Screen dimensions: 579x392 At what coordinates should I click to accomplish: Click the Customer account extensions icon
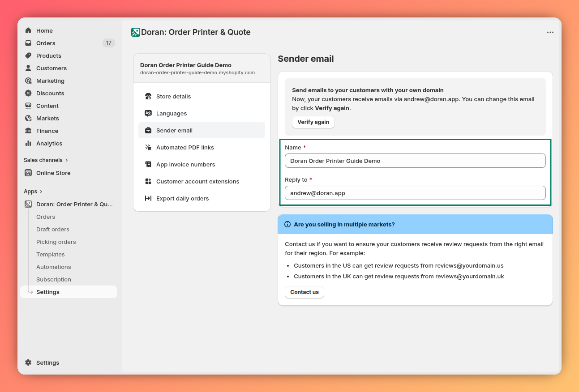click(x=148, y=181)
